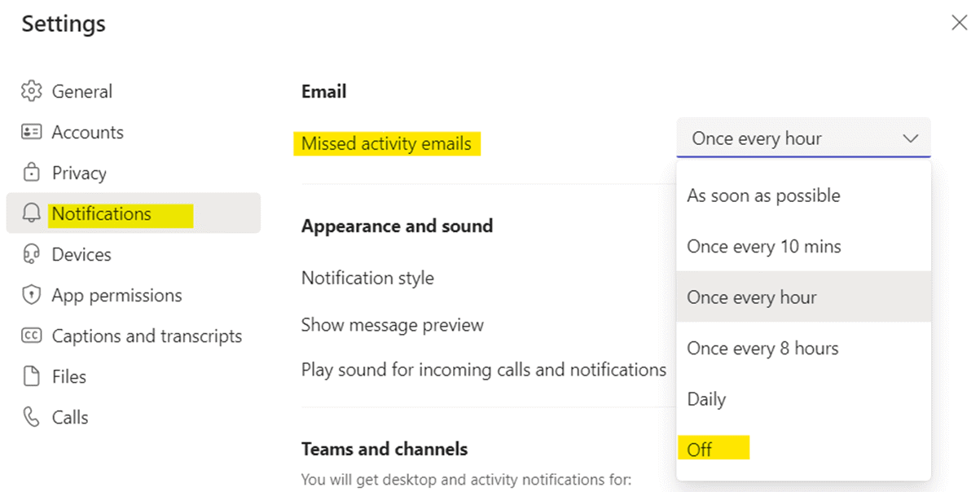
Task: Click the 'Email' section heading
Action: [x=324, y=91]
